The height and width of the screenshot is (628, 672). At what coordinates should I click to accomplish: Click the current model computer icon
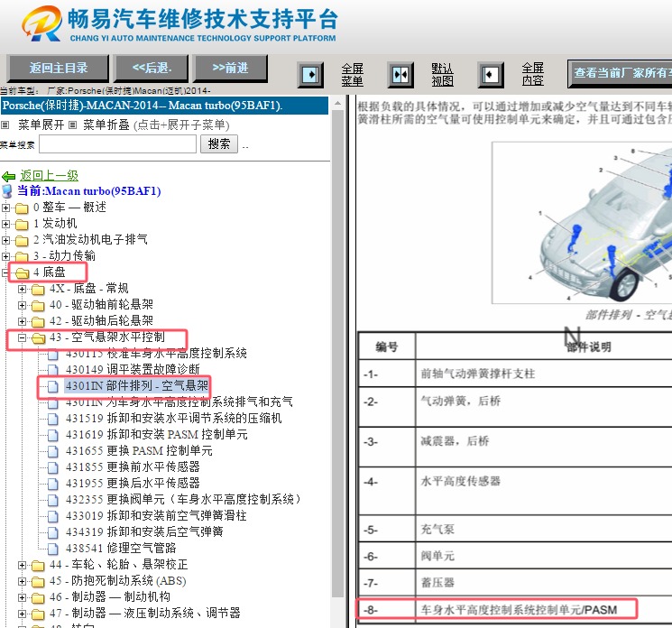pos(7,191)
